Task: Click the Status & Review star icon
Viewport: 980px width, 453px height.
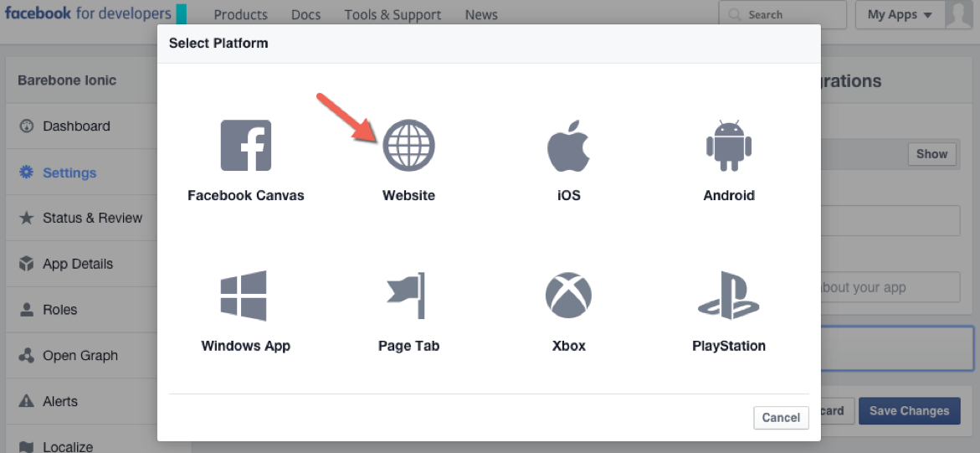Action: point(26,218)
